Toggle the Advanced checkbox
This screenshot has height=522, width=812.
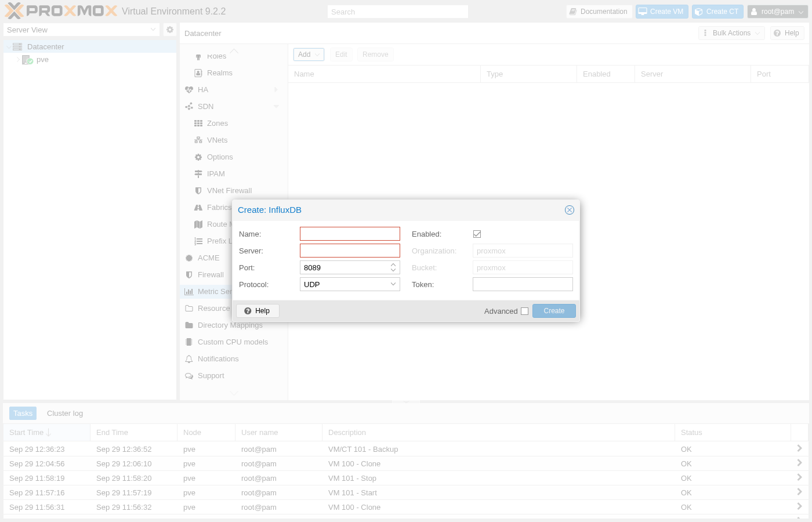[x=524, y=311]
